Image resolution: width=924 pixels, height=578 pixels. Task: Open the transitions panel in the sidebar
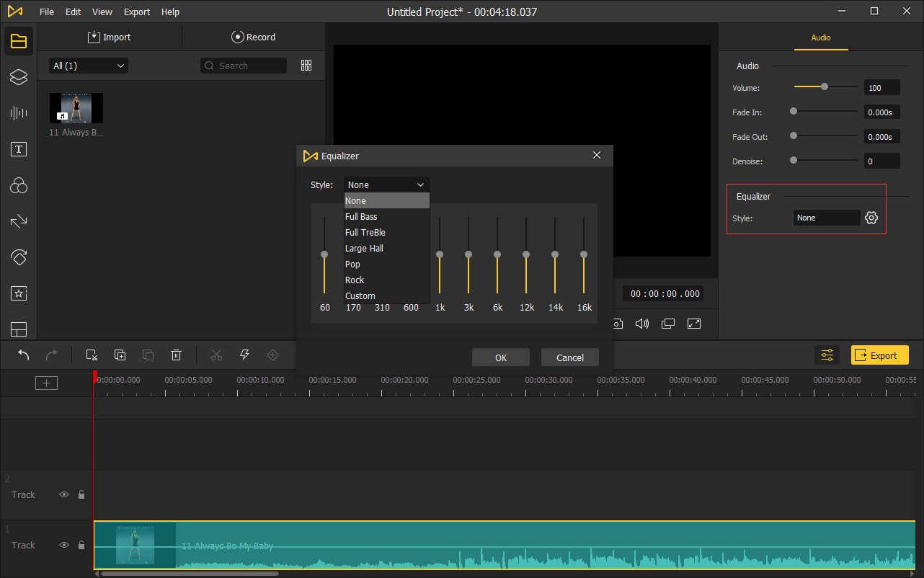19,221
